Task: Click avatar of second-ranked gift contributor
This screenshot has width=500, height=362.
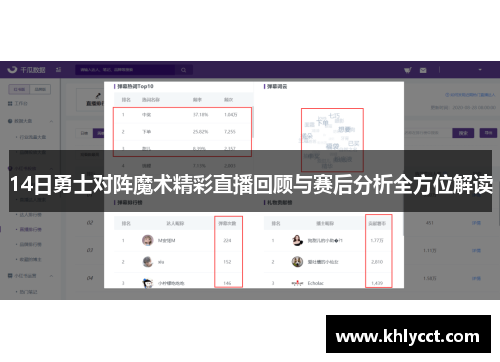Action: click(297, 262)
